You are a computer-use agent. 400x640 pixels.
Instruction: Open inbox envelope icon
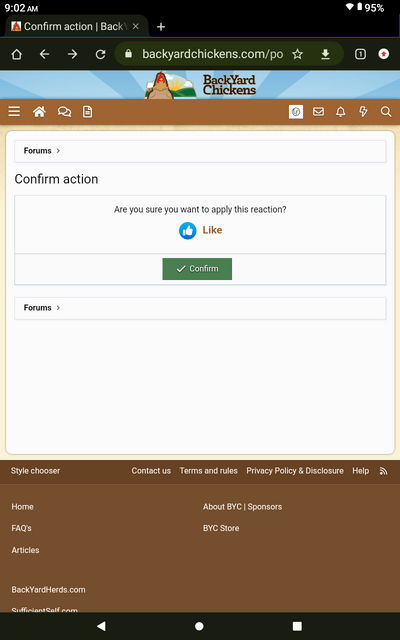[x=318, y=111]
